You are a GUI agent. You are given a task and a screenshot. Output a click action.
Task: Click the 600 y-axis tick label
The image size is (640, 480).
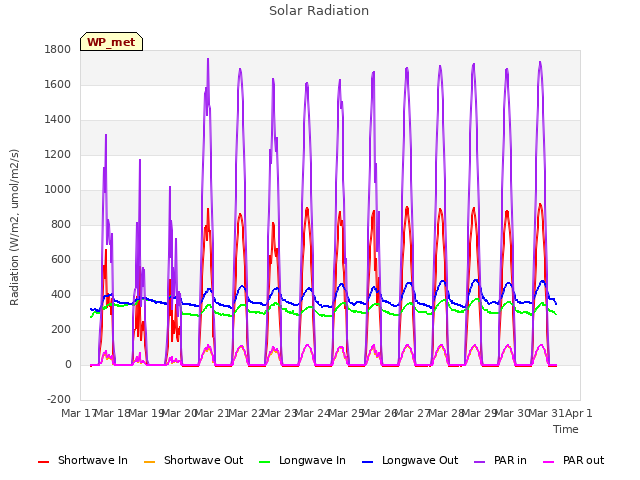point(61,260)
